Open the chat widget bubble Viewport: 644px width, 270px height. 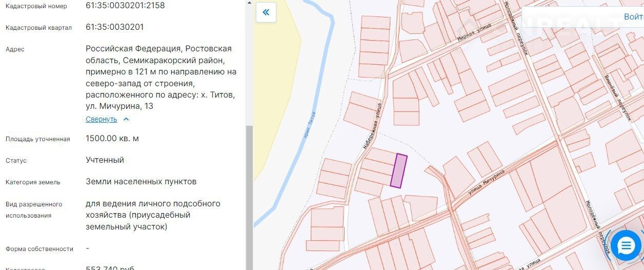click(x=626, y=246)
